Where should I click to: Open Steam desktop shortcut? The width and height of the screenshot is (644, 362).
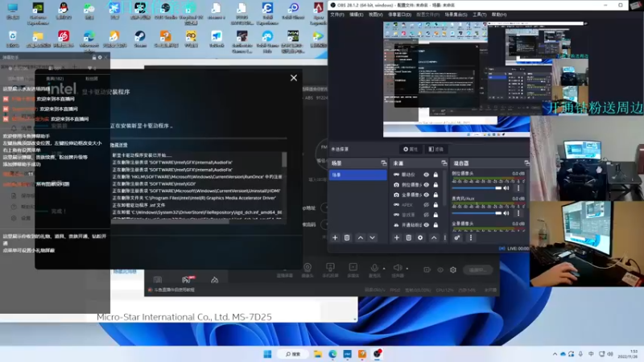140,39
